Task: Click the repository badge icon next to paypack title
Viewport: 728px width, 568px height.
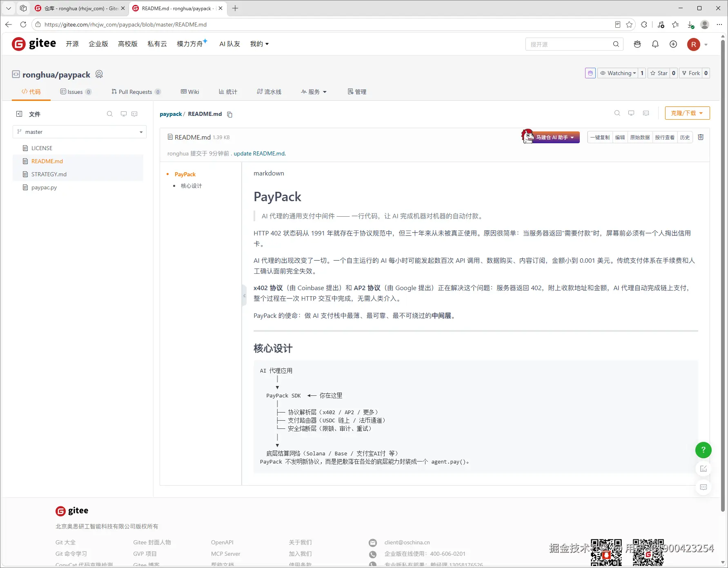Action: coord(99,74)
